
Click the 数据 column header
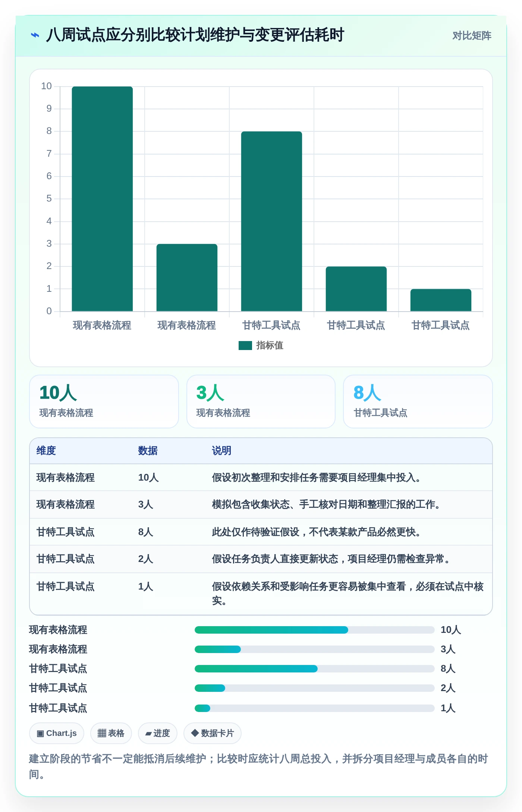pyautogui.click(x=148, y=451)
